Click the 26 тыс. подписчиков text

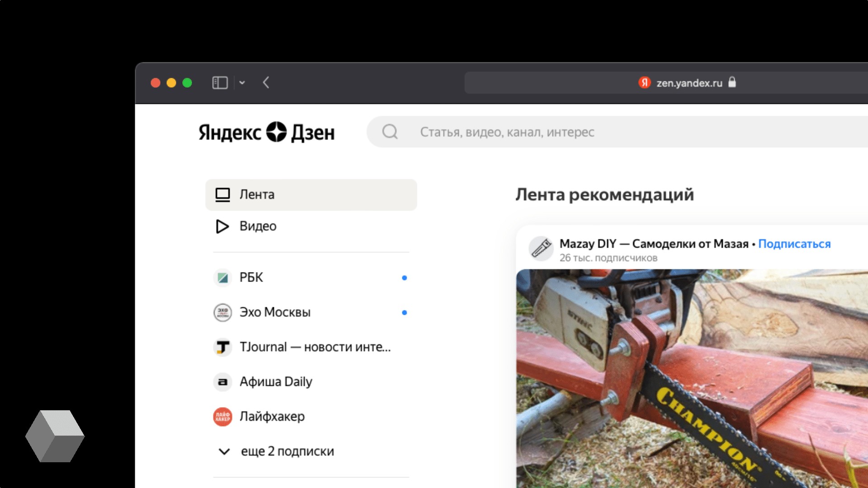click(608, 258)
